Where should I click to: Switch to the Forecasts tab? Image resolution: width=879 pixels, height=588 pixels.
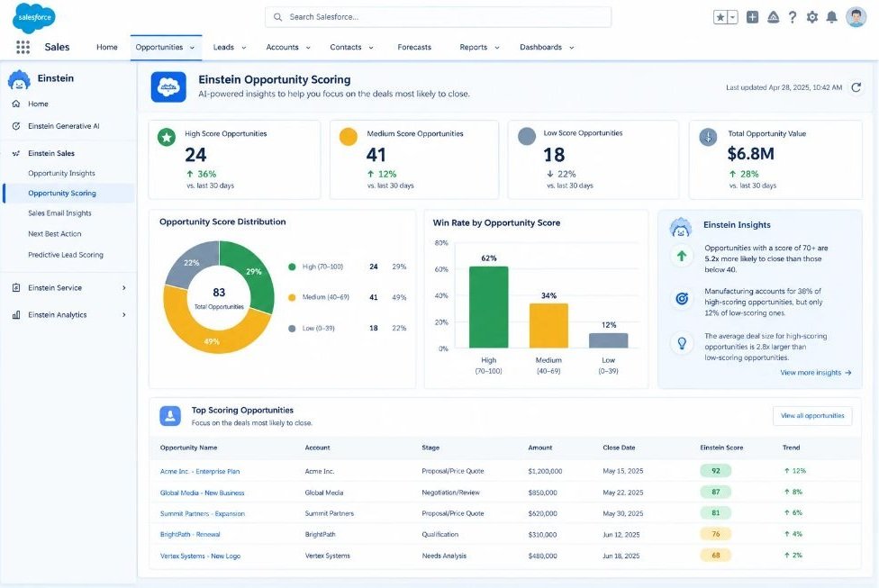click(x=414, y=47)
